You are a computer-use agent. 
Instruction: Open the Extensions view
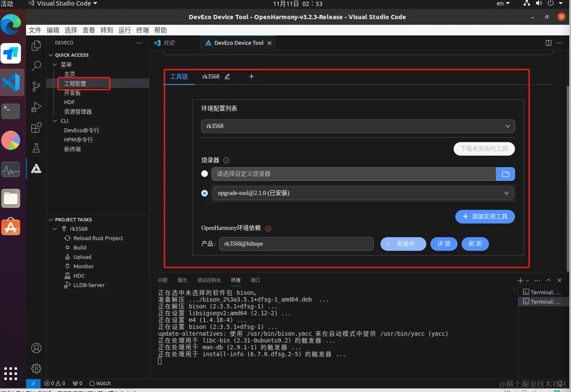(36, 128)
